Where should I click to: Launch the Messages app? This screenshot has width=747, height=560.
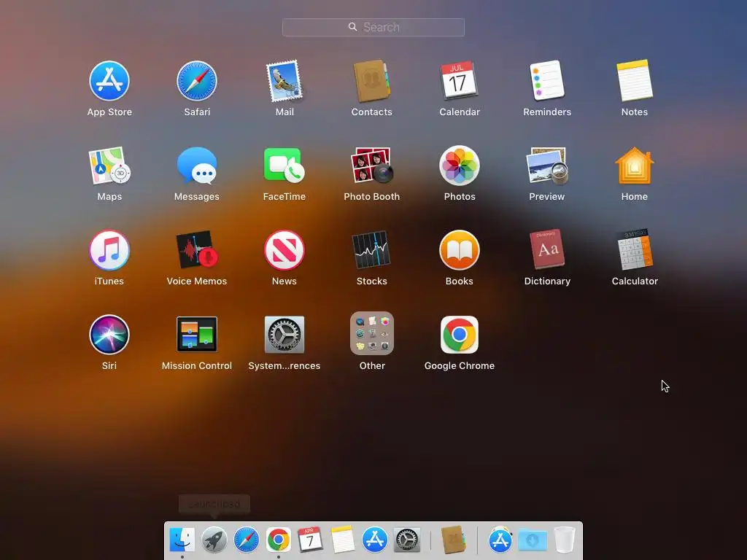[x=197, y=166]
